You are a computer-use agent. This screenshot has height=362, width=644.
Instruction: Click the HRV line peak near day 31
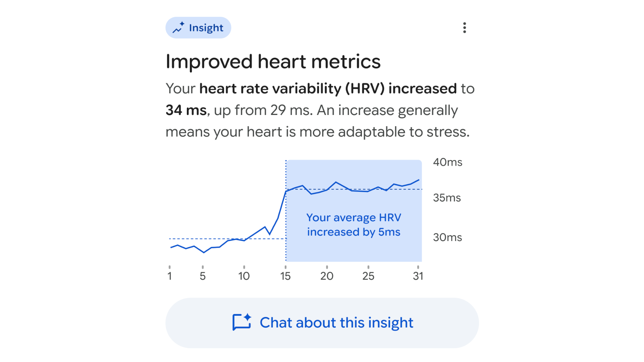point(419,180)
